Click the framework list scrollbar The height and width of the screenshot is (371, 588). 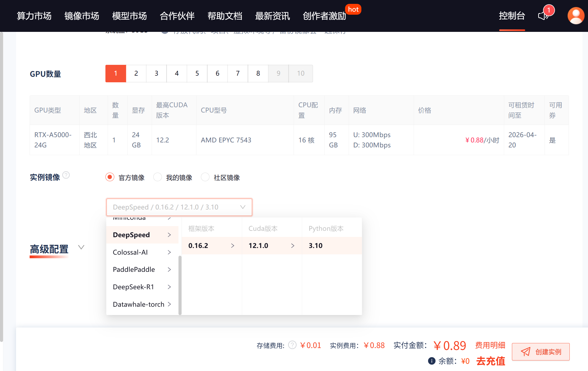coord(180,285)
